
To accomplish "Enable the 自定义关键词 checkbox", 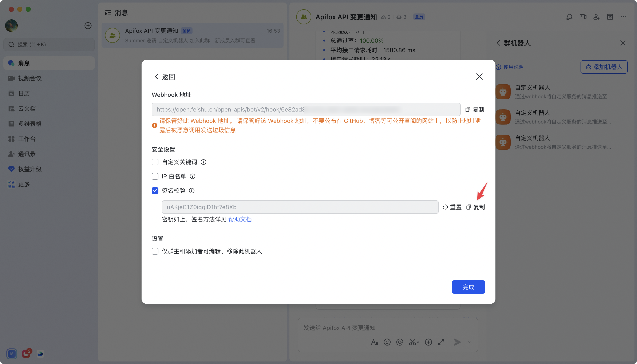I will tap(155, 162).
